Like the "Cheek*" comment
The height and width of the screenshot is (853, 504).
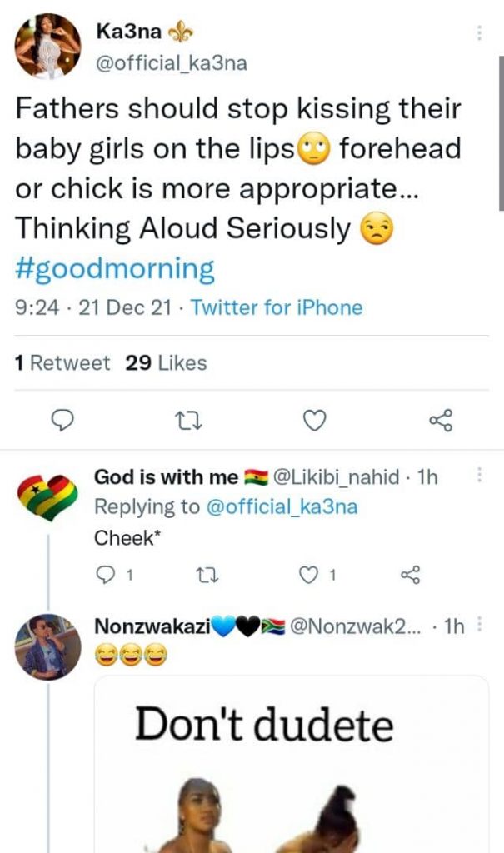click(309, 574)
